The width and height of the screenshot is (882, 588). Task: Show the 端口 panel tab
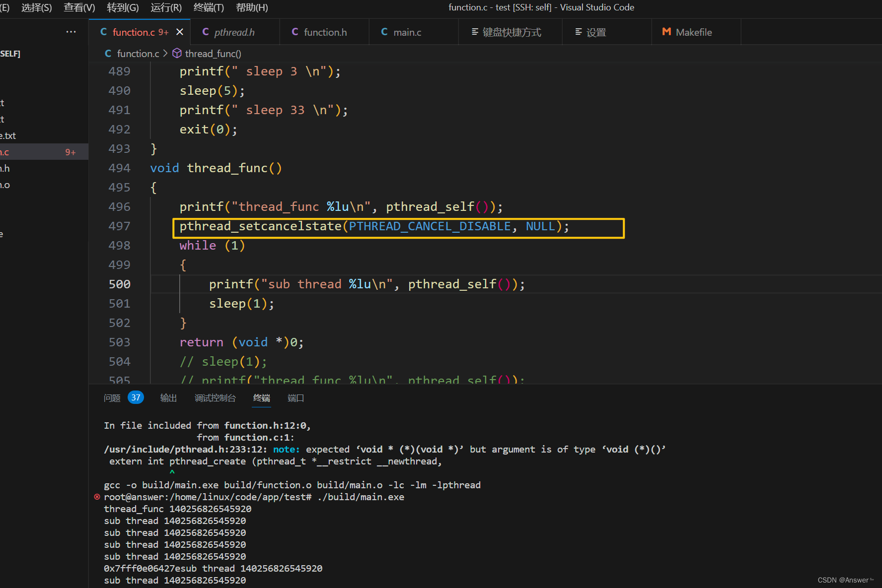296,398
